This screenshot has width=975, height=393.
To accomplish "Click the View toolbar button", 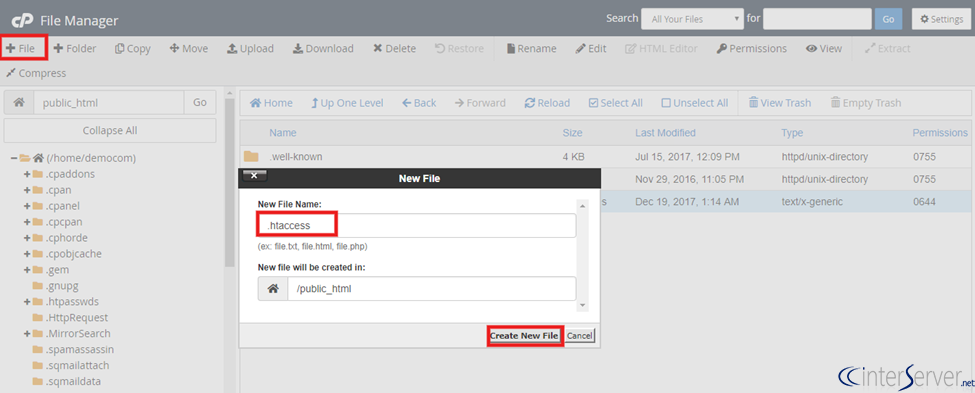I will [824, 49].
